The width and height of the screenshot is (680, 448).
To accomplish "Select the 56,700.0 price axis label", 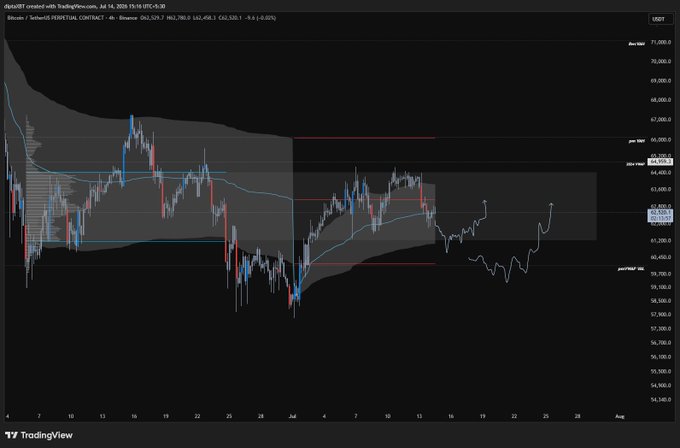I will 660,343.
